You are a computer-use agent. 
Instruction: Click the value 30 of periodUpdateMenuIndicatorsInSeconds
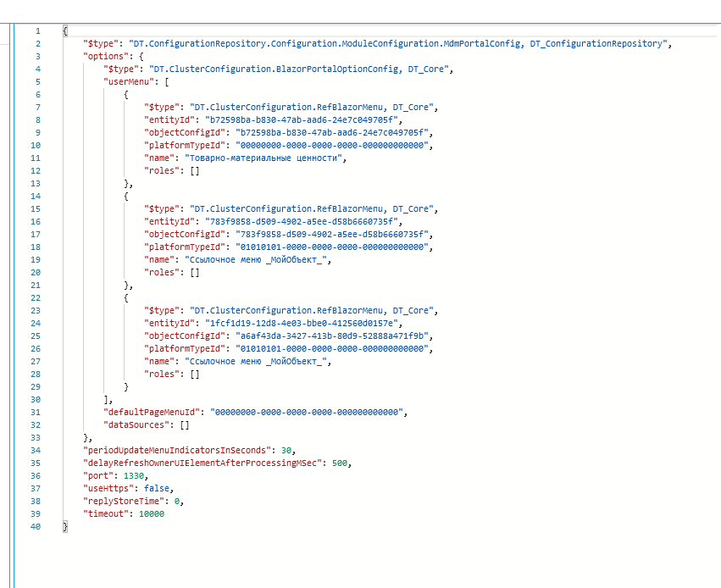click(289, 450)
